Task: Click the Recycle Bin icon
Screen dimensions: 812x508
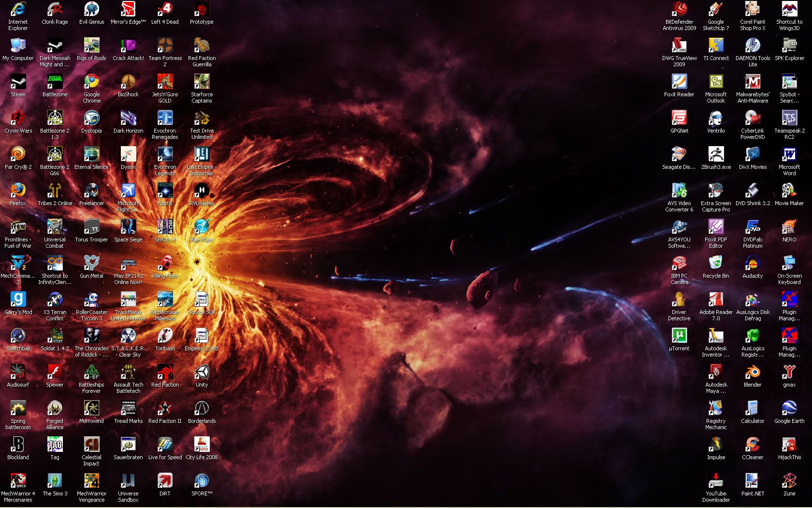Action: [x=716, y=263]
